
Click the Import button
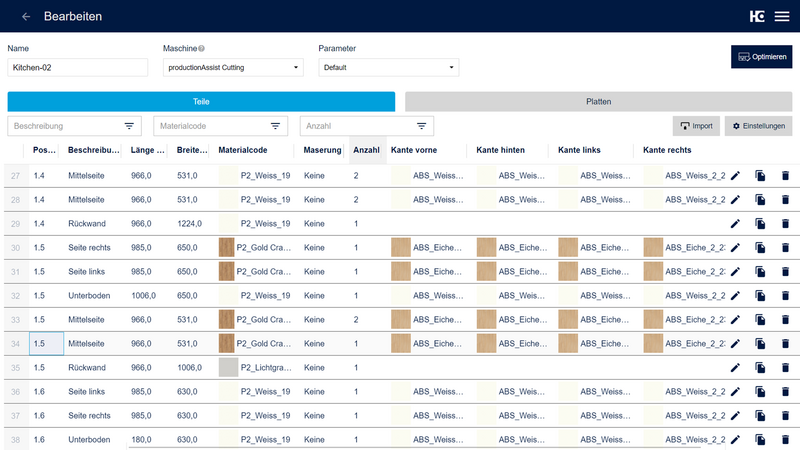click(696, 126)
